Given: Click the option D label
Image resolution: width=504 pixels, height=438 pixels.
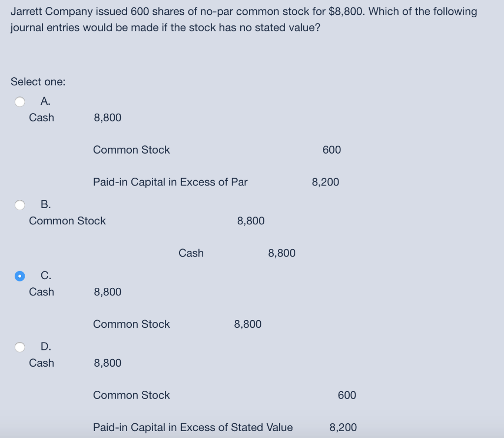Looking at the screenshot, I should coord(45,347).
